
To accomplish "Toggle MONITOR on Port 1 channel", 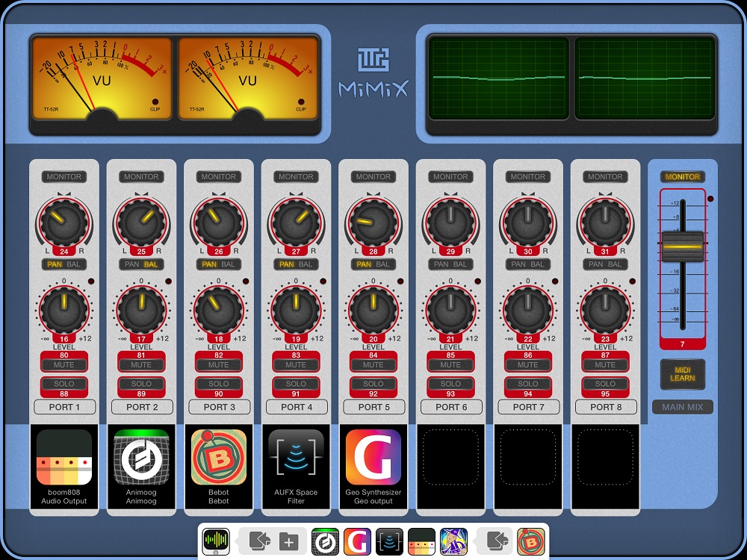I will pyautogui.click(x=64, y=177).
